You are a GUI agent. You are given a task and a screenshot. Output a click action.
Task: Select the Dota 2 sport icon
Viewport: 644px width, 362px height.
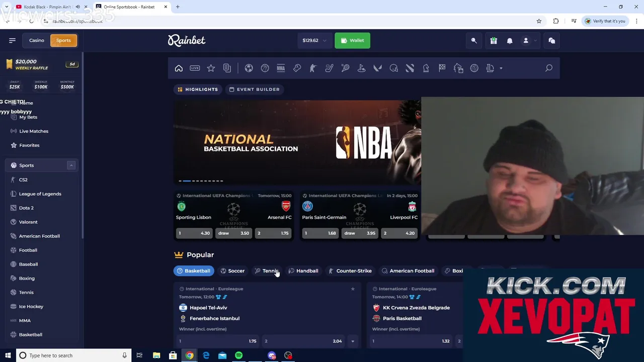point(410,68)
